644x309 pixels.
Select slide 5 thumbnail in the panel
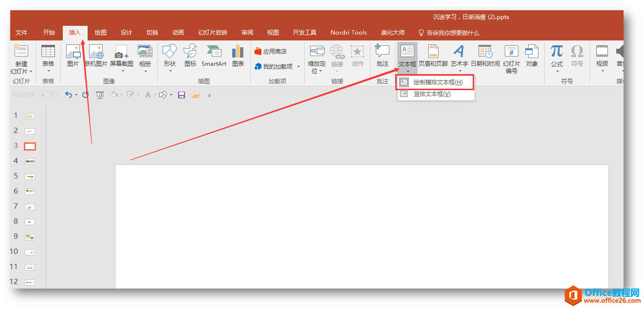(x=29, y=176)
